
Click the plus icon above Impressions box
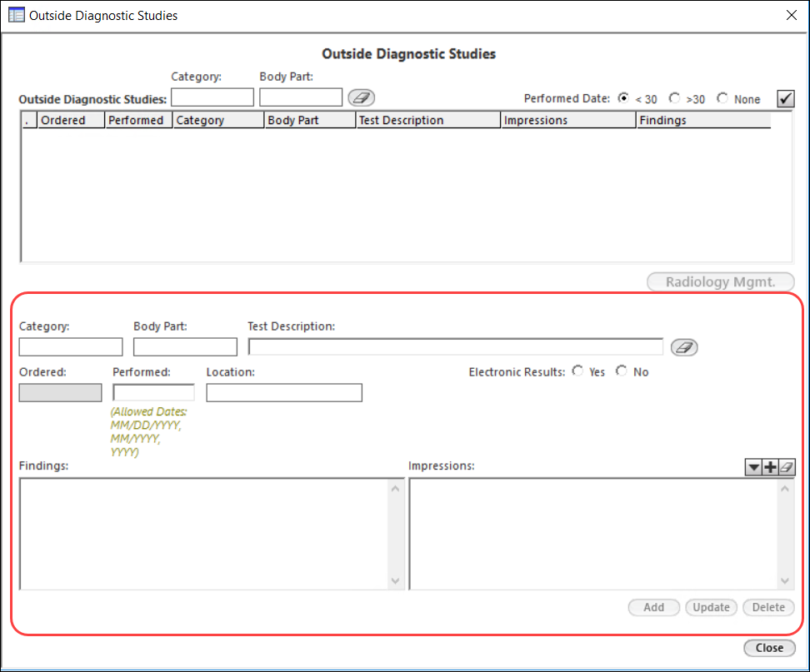click(x=770, y=467)
